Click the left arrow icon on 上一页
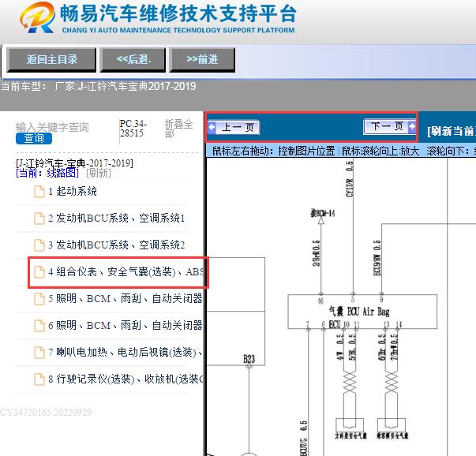The height and width of the screenshot is (456, 476). pos(212,127)
